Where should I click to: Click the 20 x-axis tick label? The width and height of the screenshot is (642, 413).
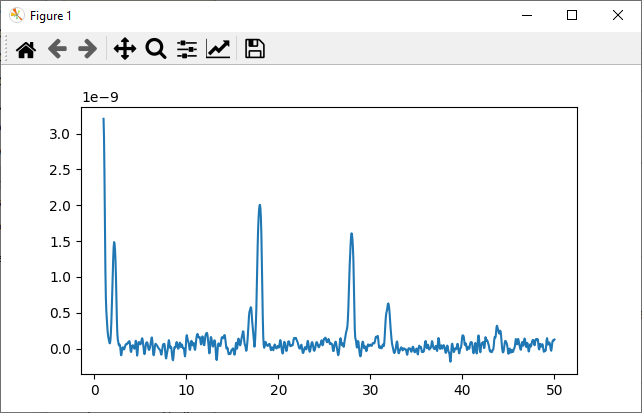278,390
